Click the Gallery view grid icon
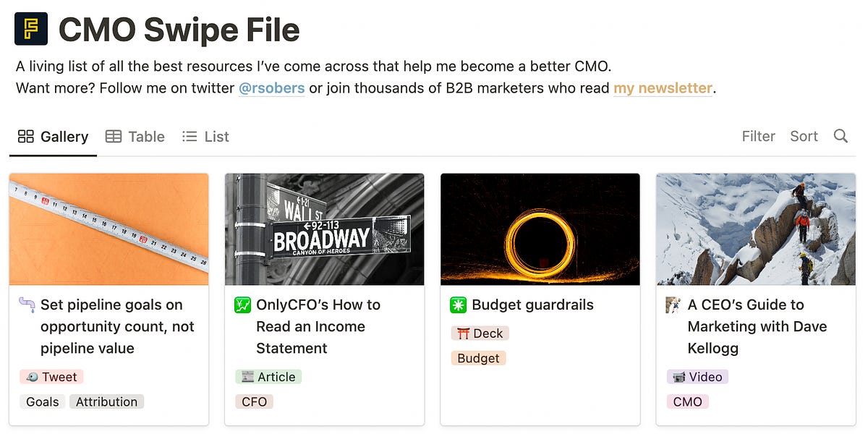Viewport: 868px width, 434px height. [x=27, y=136]
